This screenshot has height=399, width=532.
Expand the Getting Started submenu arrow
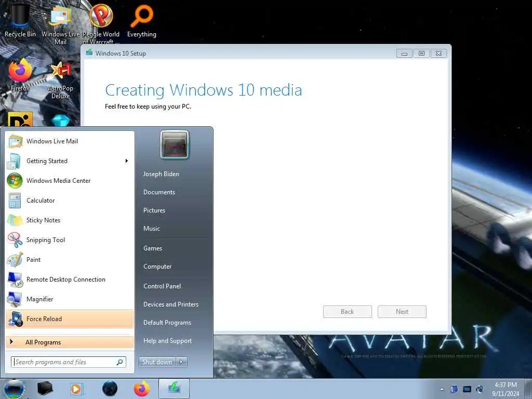point(127,161)
